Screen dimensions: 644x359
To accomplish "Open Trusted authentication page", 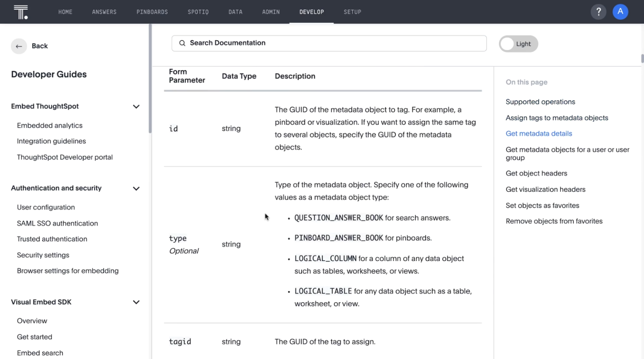I will coord(52,239).
